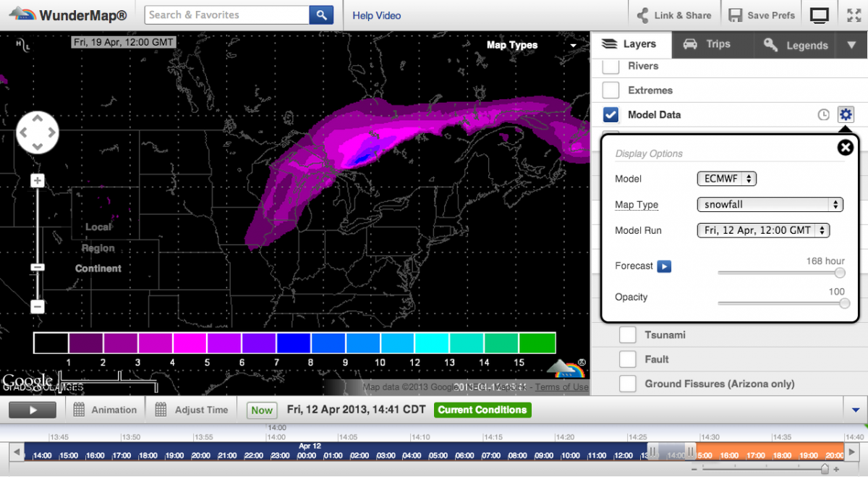This screenshot has height=477, width=868.
Task: Click the Link & Share icon button
Action: (x=674, y=15)
